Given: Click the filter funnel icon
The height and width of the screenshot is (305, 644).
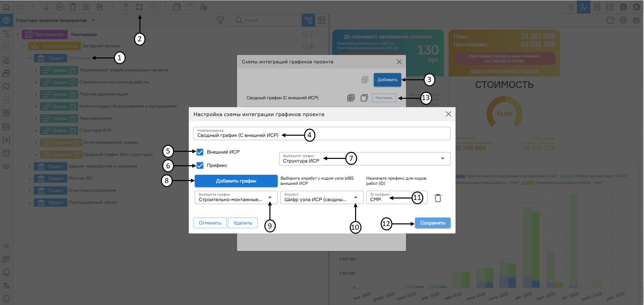Looking at the screenshot, I should [220, 20].
